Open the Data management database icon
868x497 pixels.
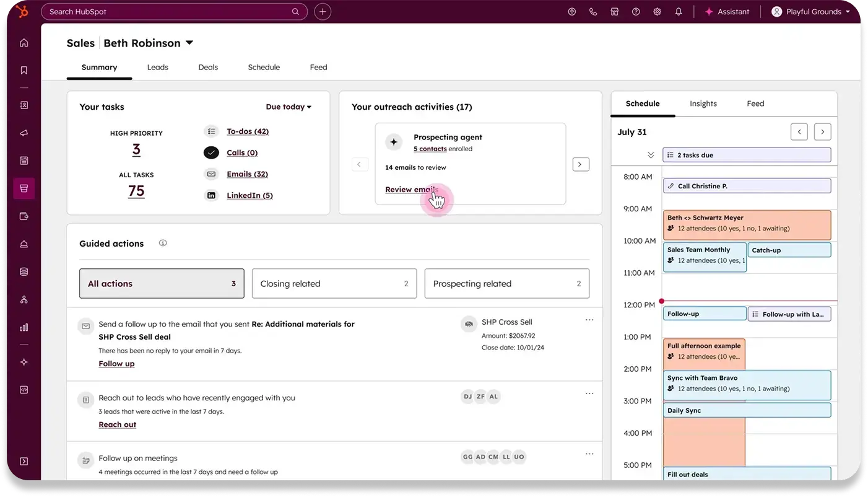(x=24, y=271)
